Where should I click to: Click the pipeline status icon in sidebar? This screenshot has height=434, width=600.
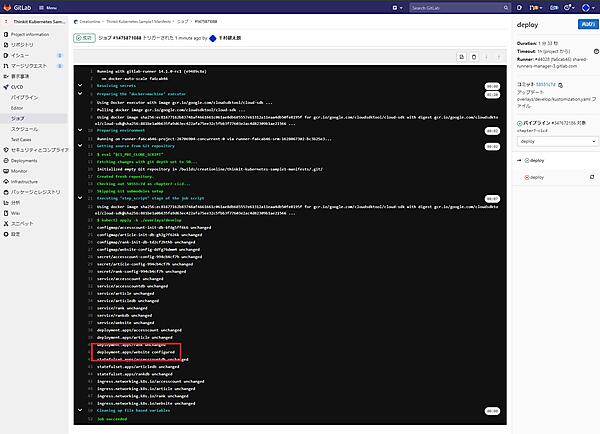point(520,123)
